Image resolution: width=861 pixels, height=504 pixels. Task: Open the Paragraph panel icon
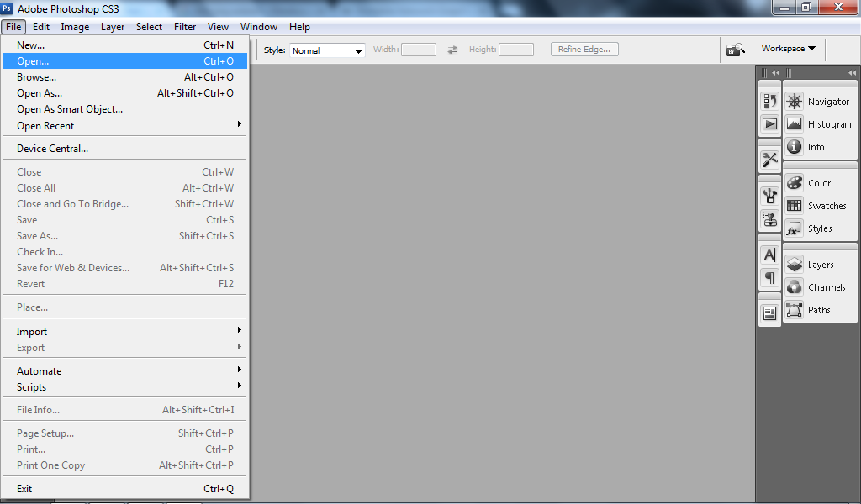(x=770, y=277)
